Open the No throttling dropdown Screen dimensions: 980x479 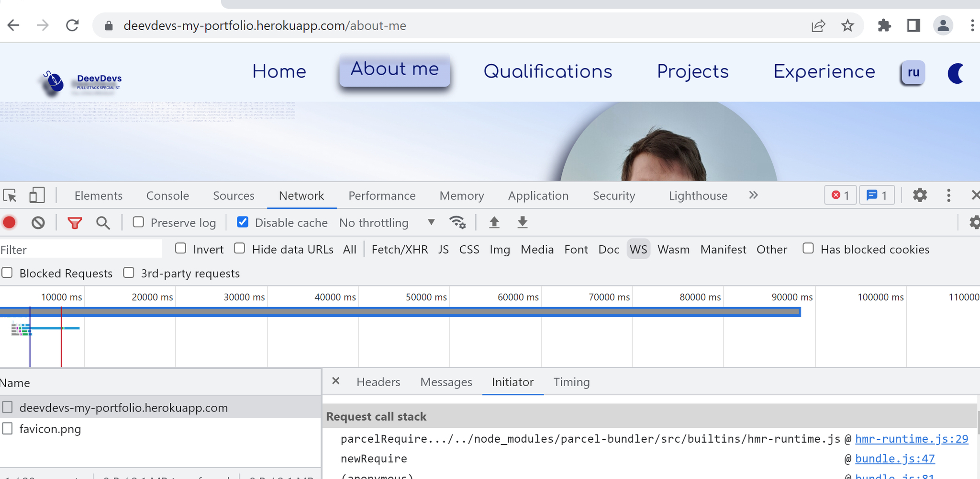387,223
